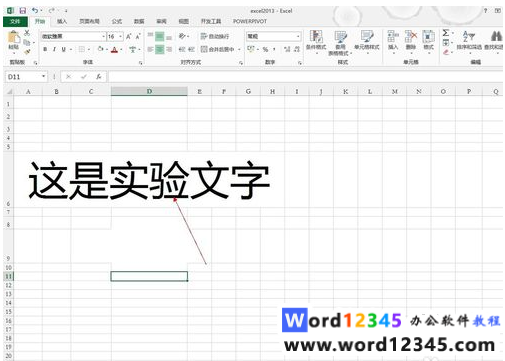Viewport: 505px width, 361px height.
Task: Click the Decrease Indent icon
Action: tap(182, 49)
